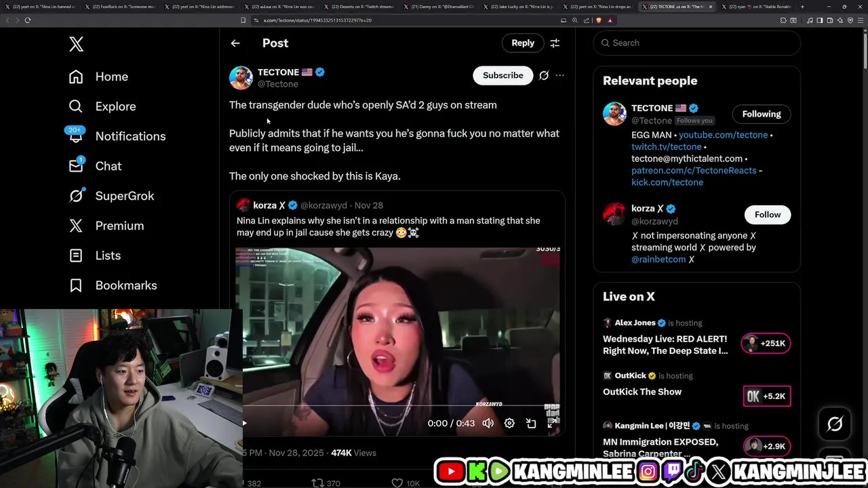This screenshot has width=868, height=488.
Task: Click the page scrollbar
Action: tap(864, 49)
